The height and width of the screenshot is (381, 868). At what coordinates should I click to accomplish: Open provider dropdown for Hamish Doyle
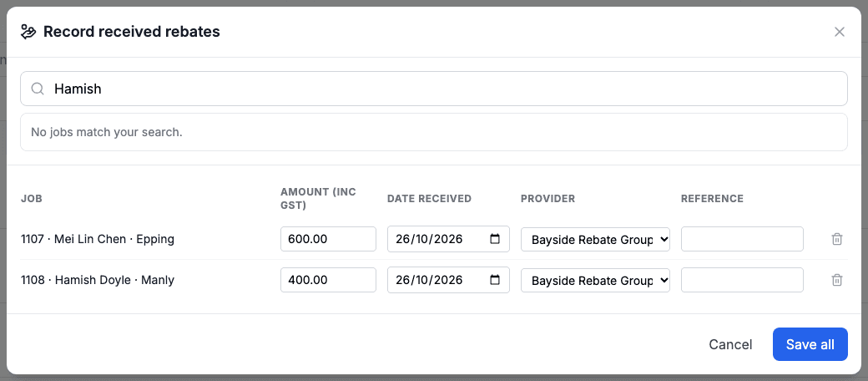(595, 280)
